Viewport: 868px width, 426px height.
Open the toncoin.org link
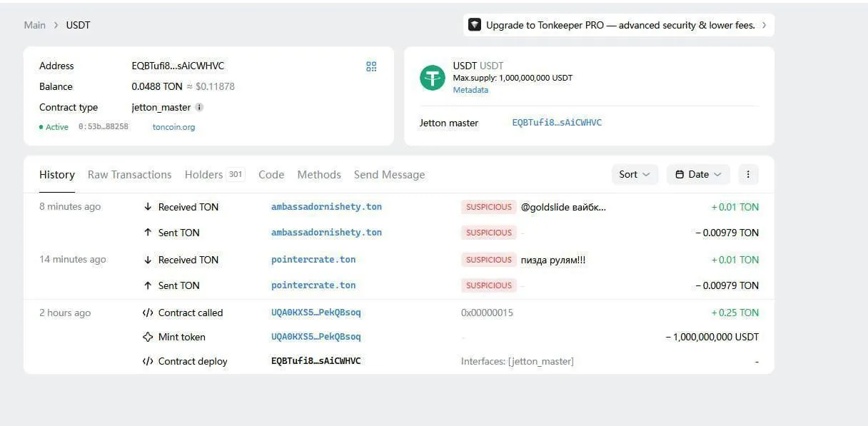173,127
